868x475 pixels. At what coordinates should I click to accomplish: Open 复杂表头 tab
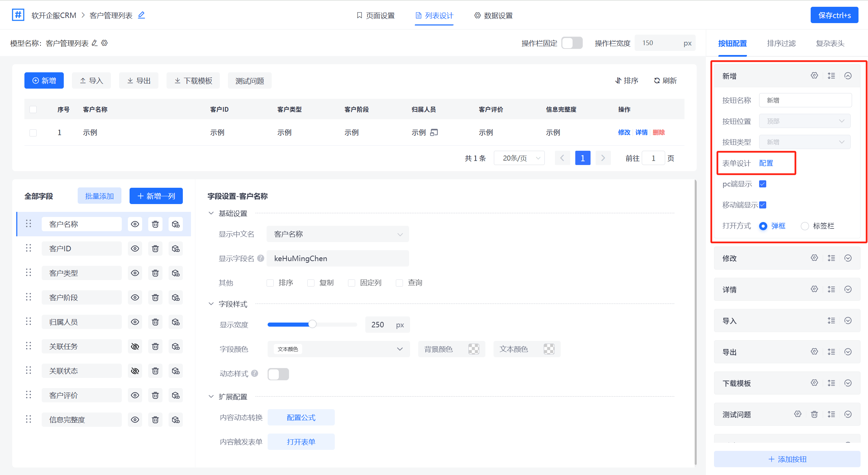830,43
